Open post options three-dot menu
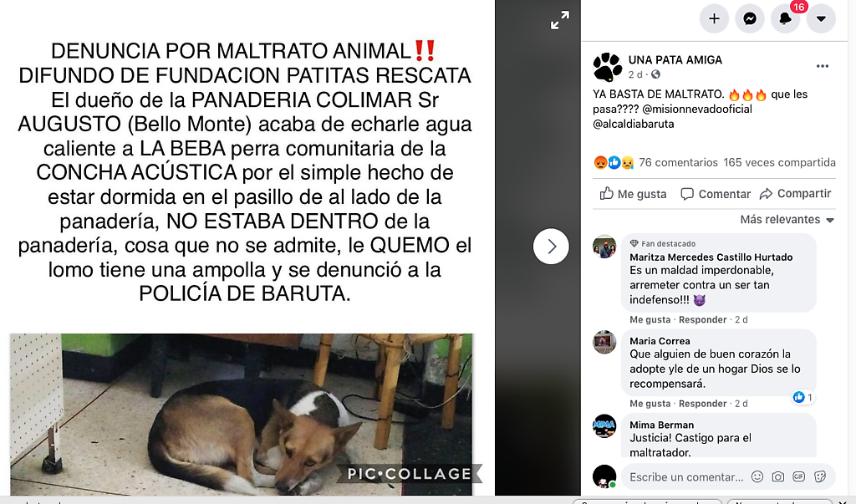Screen dimensions: 856x504 pos(823,66)
